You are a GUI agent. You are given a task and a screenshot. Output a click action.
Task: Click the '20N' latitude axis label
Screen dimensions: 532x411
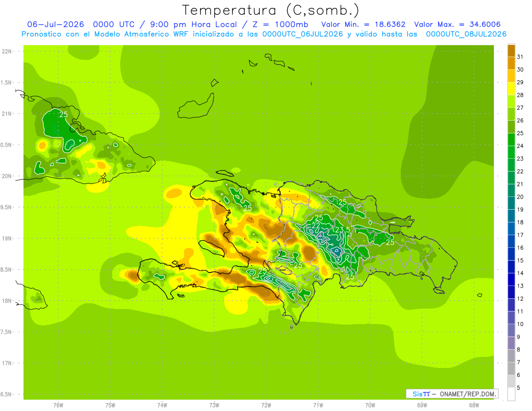[8, 176]
